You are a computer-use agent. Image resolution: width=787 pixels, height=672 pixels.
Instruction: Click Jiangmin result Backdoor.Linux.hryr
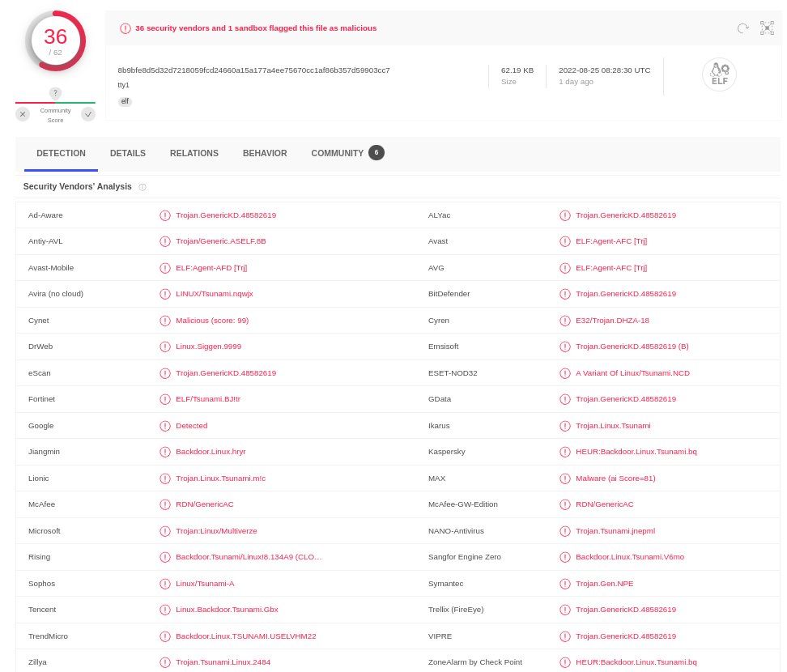(x=211, y=452)
